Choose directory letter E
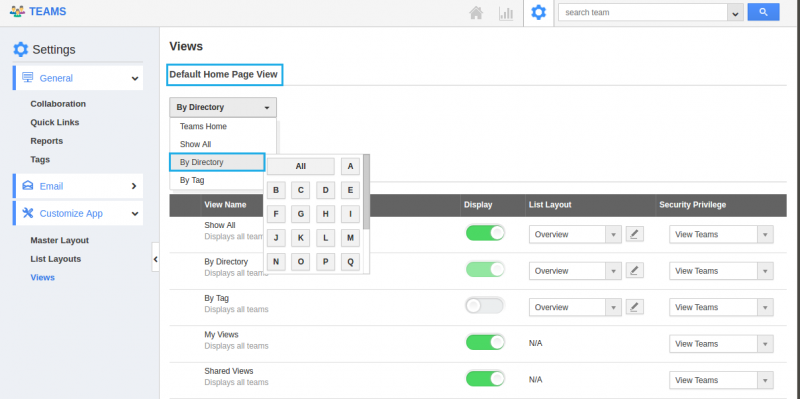The height and width of the screenshot is (399, 800). (351, 190)
